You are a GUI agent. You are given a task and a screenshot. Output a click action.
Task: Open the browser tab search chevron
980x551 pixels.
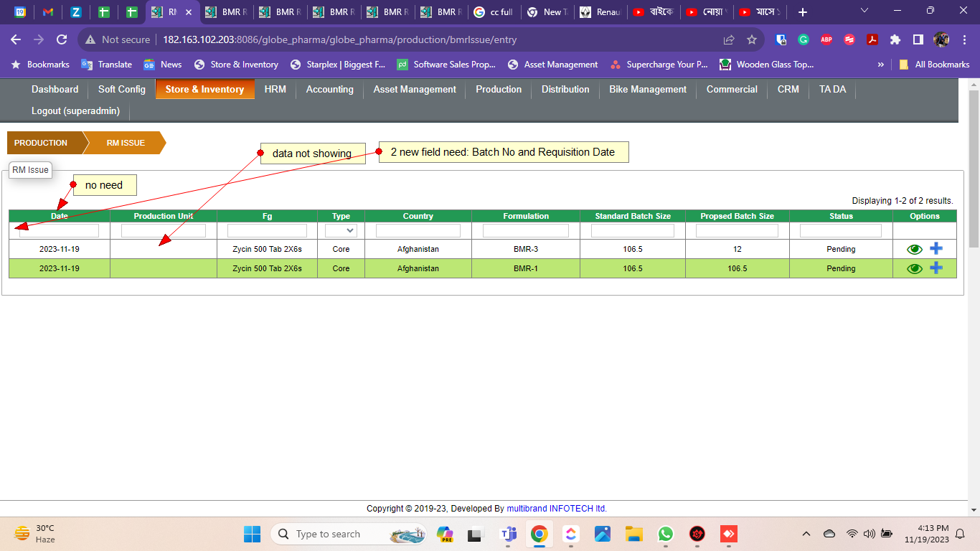[864, 11]
